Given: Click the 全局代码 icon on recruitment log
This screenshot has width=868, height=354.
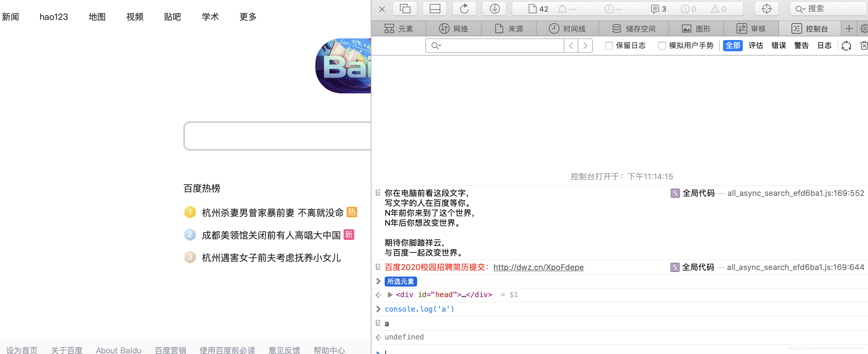Looking at the screenshot, I should (675, 267).
